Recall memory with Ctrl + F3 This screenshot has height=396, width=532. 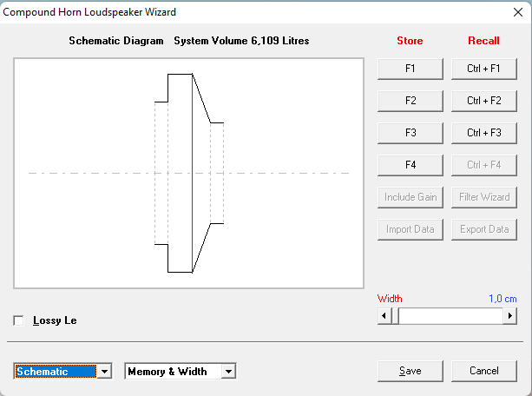tap(483, 133)
